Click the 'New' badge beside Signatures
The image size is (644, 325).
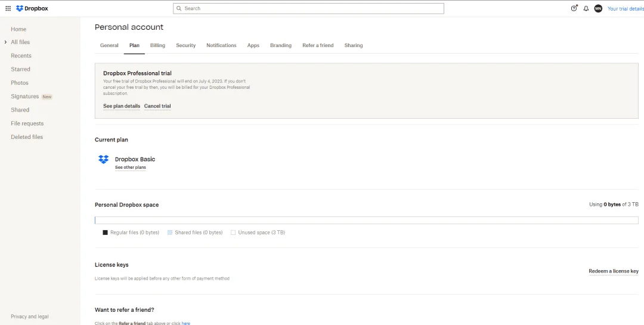coord(47,97)
